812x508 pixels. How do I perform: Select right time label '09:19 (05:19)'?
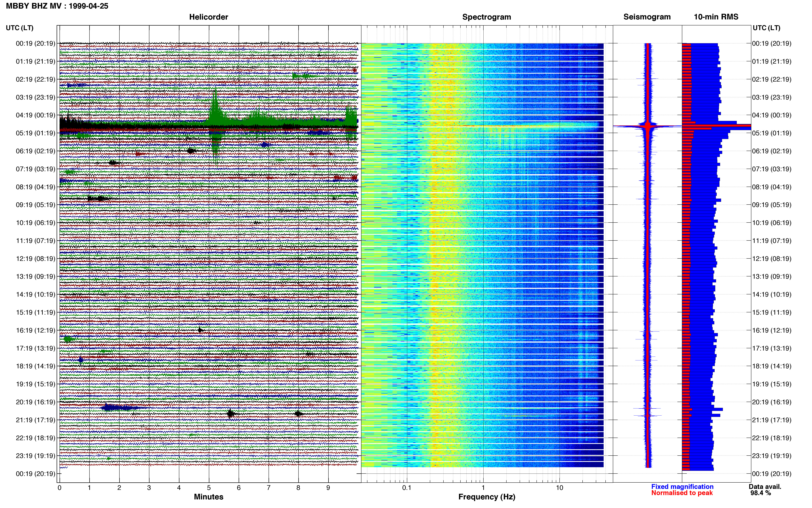772,205
